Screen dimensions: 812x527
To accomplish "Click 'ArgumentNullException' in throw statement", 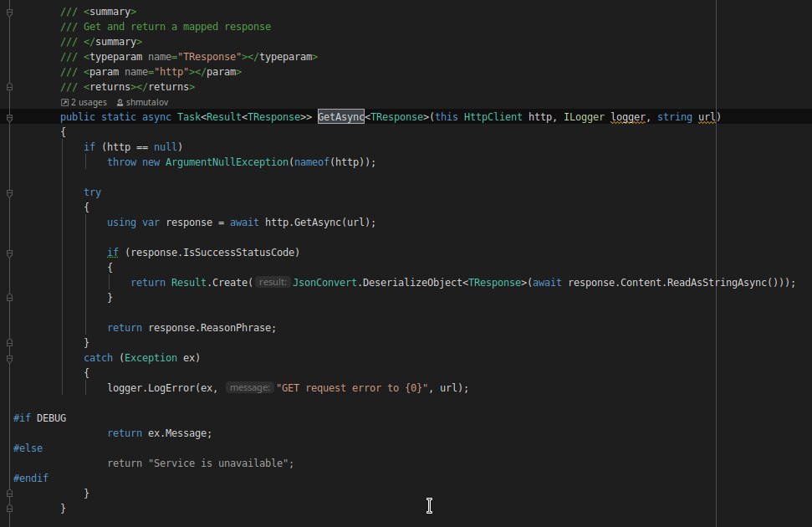I will [x=227, y=162].
